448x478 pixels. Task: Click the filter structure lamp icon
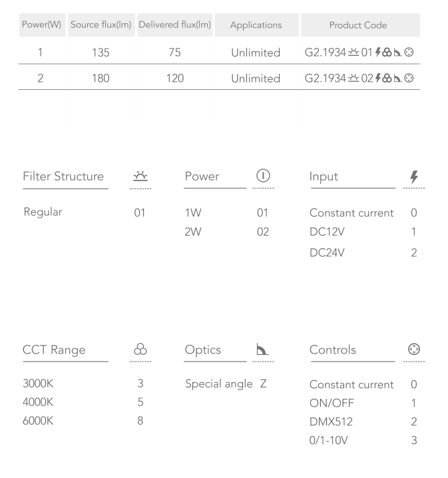click(x=140, y=176)
